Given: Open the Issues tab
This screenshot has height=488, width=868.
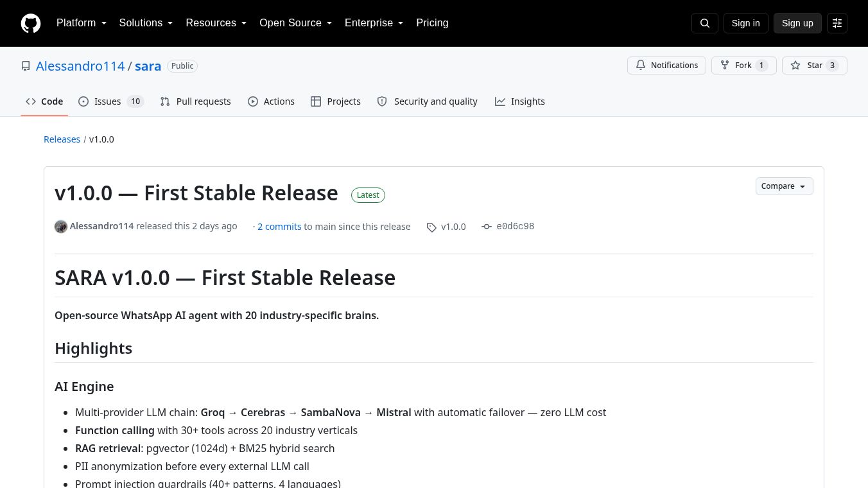Looking at the screenshot, I should tap(111, 101).
